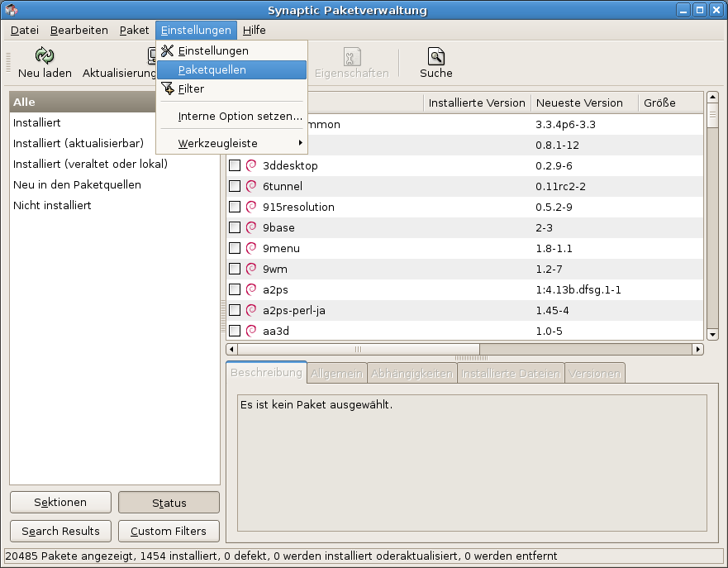Click the package list horizontal scrollbar thumb
This screenshot has width=728, height=568.
tap(359, 349)
